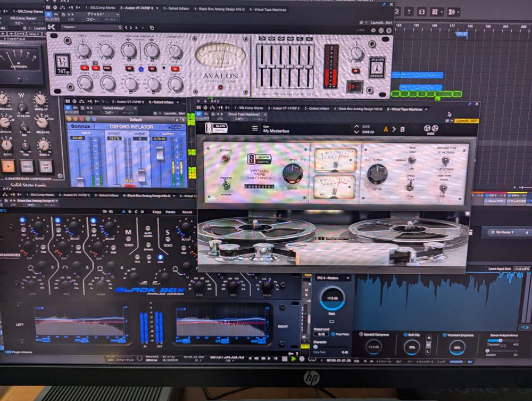The width and height of the screenshot is (532, 401).
Task: Select 5 - Virtual Tape Machines tab in Avalon window
Action: click(x=268, y=10)
